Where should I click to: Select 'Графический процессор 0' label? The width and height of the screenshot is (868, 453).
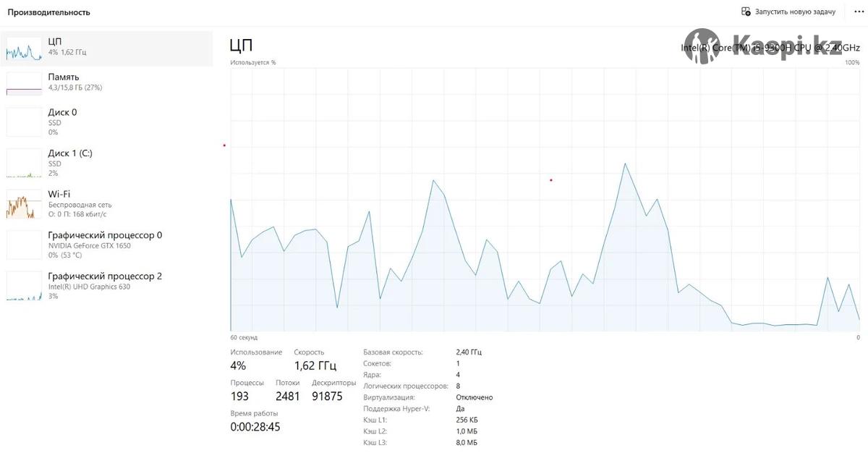point(105,235)
